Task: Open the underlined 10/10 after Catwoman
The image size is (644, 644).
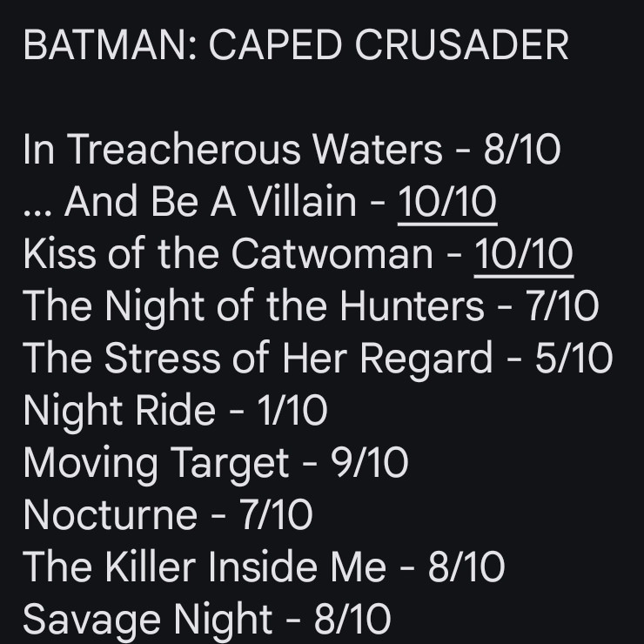Action: coord(524,254)
